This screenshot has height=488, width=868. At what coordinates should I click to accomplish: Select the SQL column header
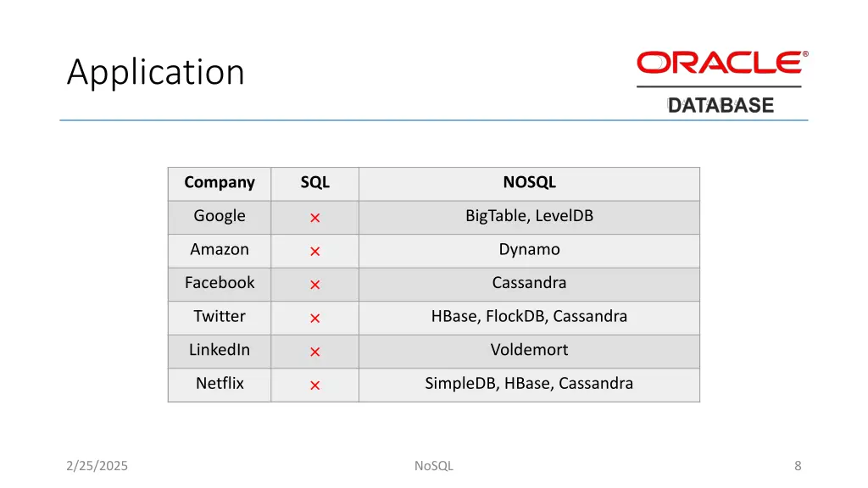click(x=315, y=183)
